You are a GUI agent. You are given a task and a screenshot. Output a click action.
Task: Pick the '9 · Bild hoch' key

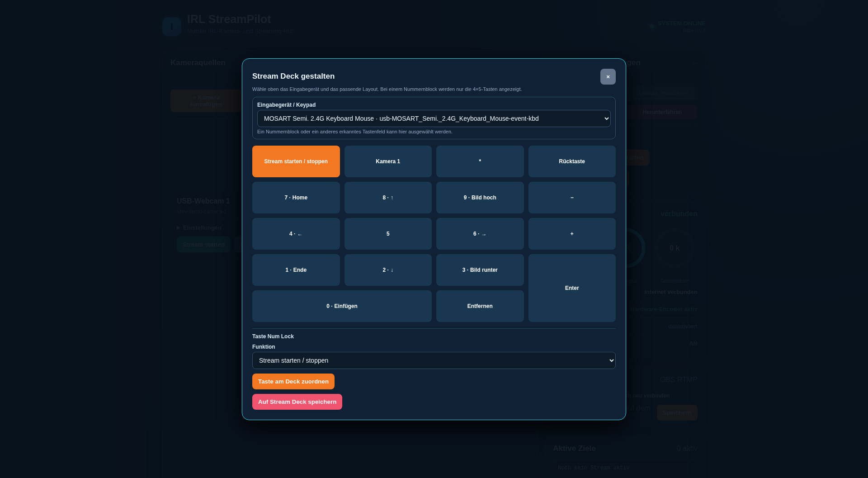coord(480,198)
